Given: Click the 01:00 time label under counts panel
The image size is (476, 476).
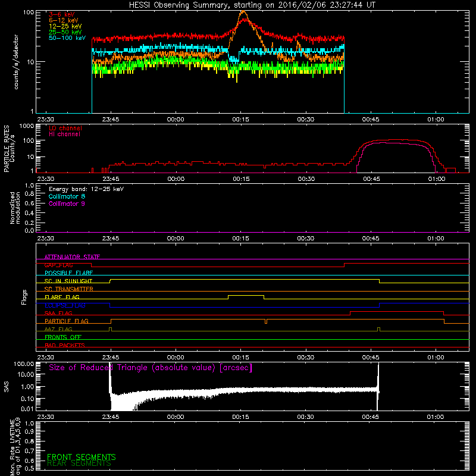Looking at the screenshot, I should (x=436, y=120).
